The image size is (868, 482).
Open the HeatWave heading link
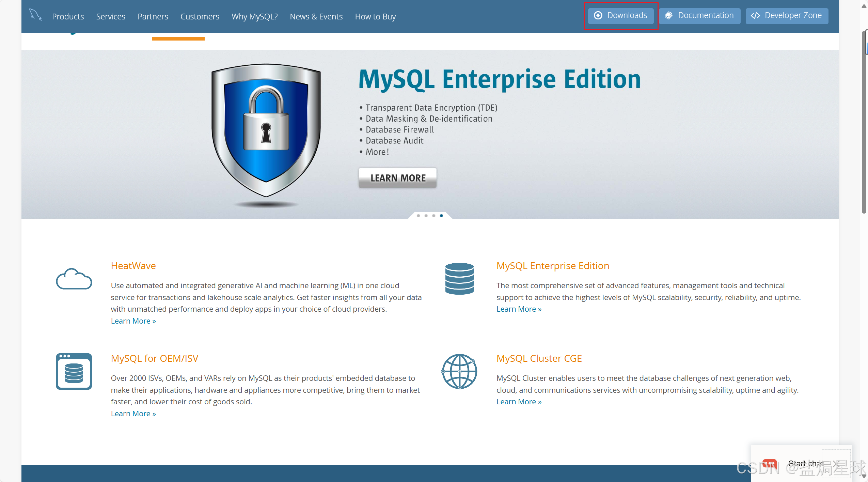click(x=133, y=266)
